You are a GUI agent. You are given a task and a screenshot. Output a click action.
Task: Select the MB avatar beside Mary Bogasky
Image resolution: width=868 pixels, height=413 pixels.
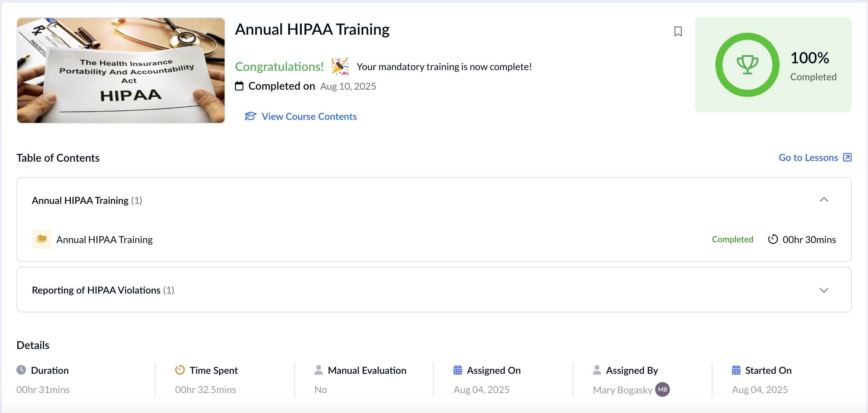(662, 389)
